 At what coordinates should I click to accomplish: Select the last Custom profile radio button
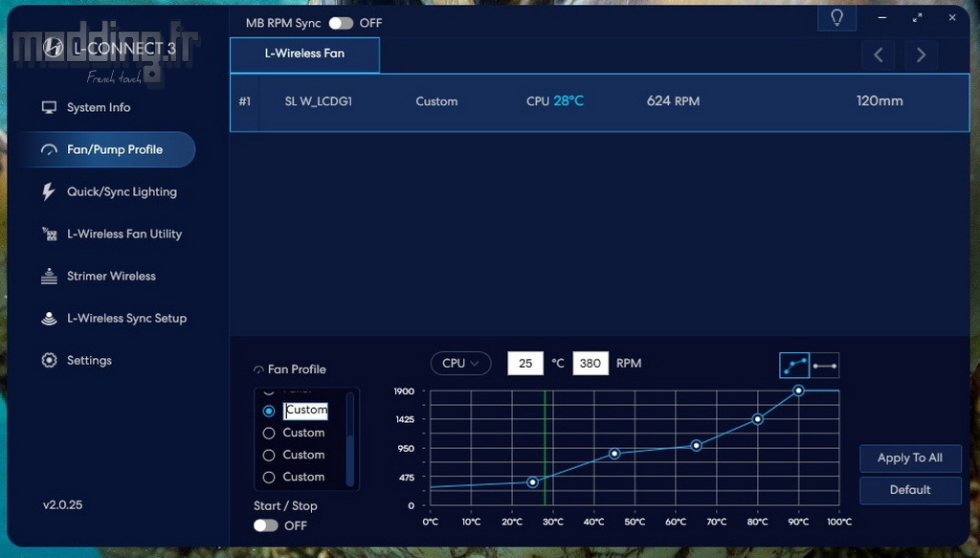pyautogui.click(x=269, y=478)
